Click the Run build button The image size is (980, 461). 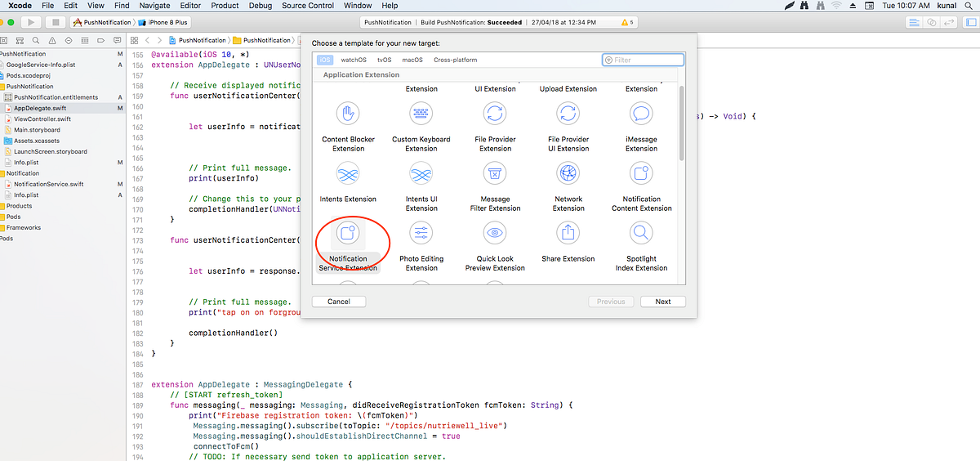tap(30, 22)
